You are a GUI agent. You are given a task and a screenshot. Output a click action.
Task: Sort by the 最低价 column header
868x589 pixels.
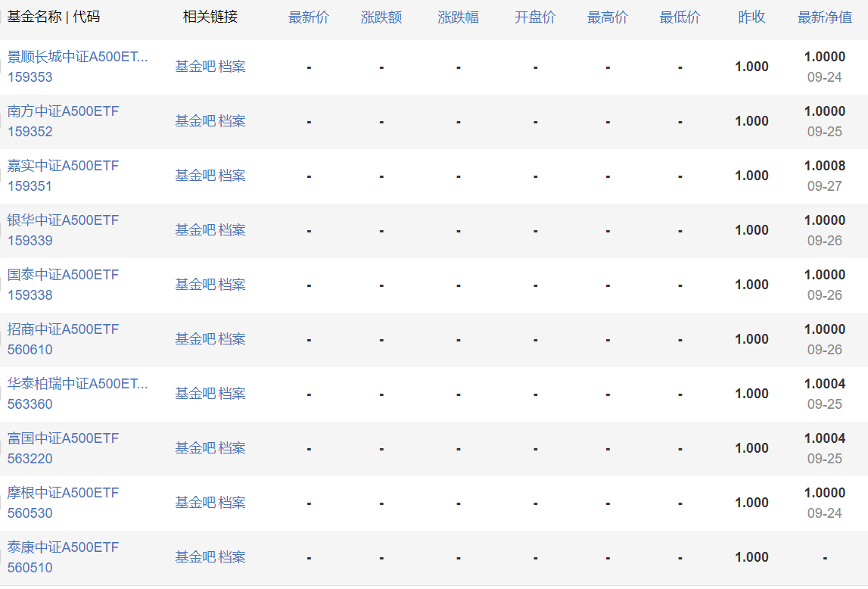pos(680,17)
